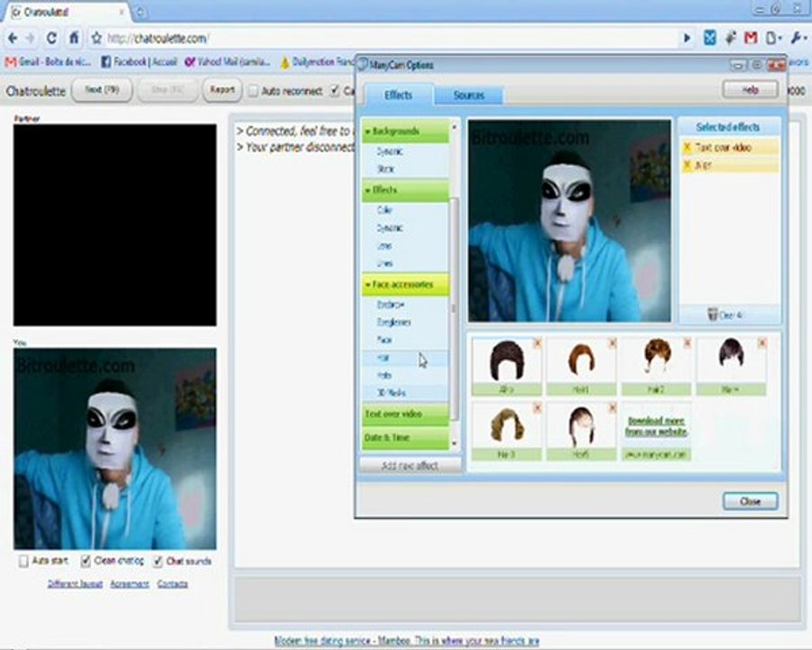Image resolution: width=812 pixels, height=650 pixels.
Task: Click the Add new effect button
Action: (411, 466)
